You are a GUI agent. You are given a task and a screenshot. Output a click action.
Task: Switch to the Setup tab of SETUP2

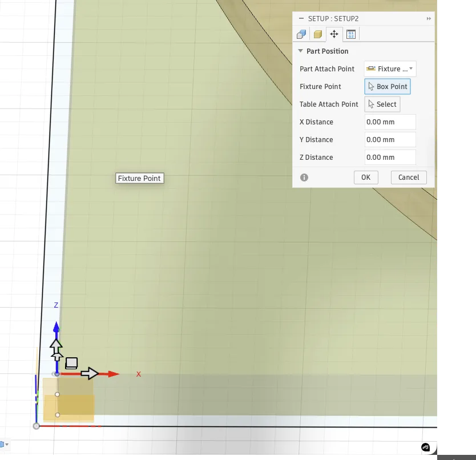[301, 34]
